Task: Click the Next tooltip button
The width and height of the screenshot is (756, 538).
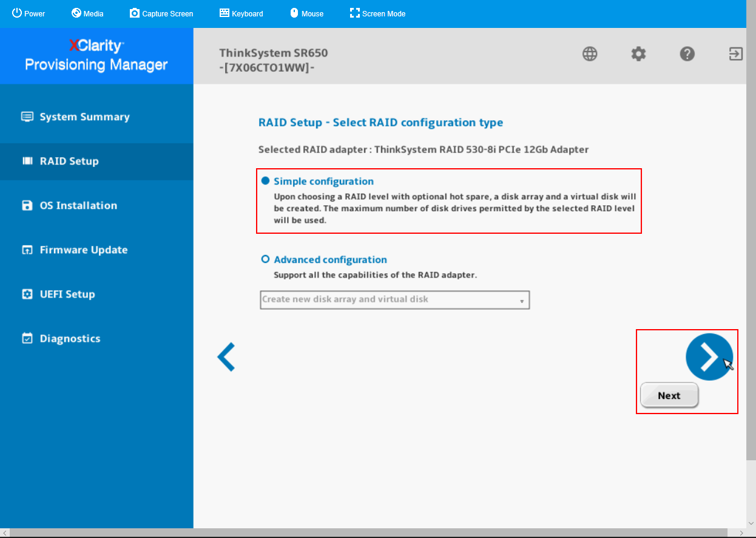Action: click(x=669, y=395)
